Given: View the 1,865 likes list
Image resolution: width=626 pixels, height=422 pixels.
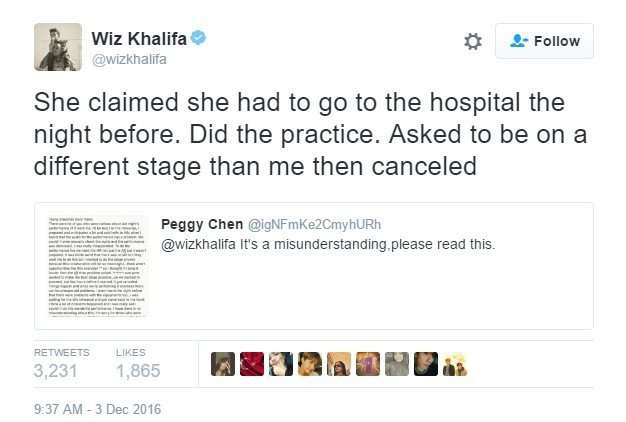Looking at the screenshot, I should click(x=137, y=371).
